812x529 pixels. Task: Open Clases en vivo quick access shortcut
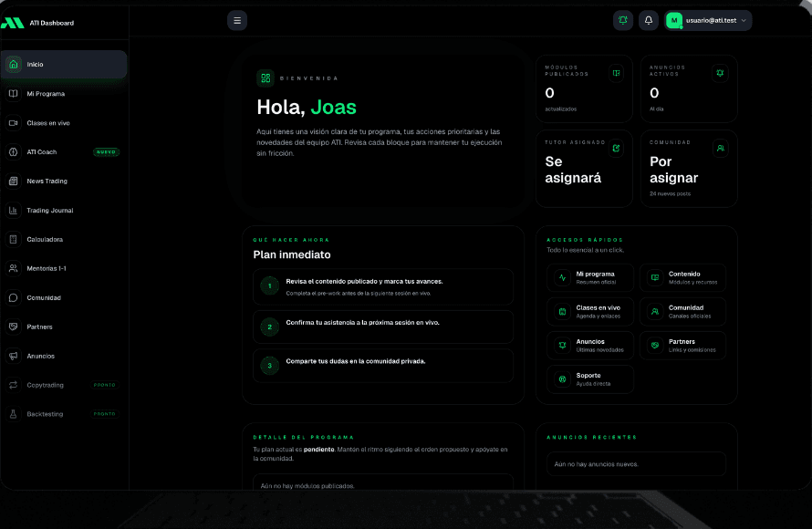click(x=590, y=312)
